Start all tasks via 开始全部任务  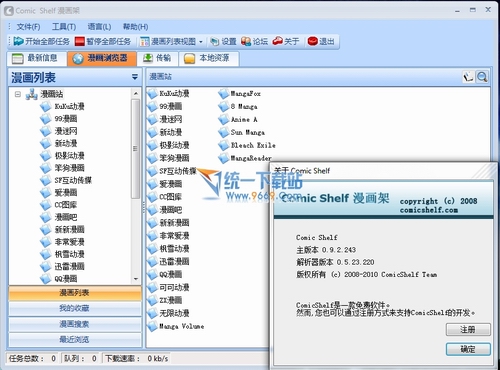42,41
